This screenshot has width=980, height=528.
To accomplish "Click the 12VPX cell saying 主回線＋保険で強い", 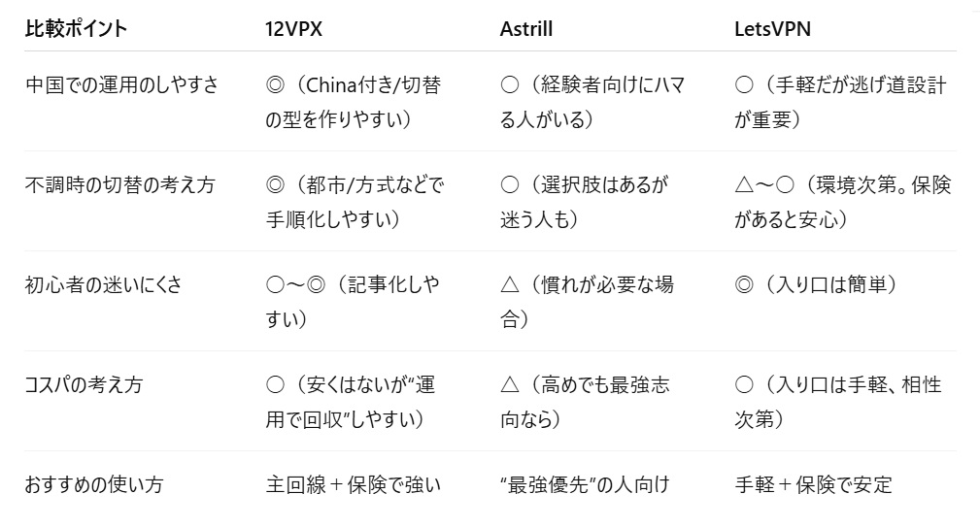I will [354, 483].
